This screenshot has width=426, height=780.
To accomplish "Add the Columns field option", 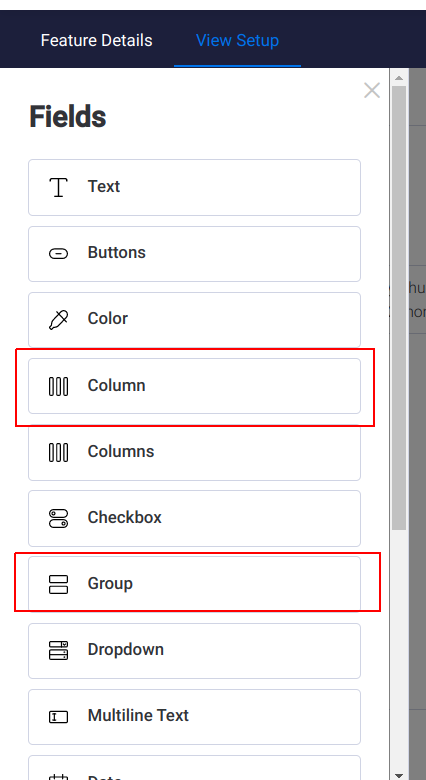I will point(194,452).
